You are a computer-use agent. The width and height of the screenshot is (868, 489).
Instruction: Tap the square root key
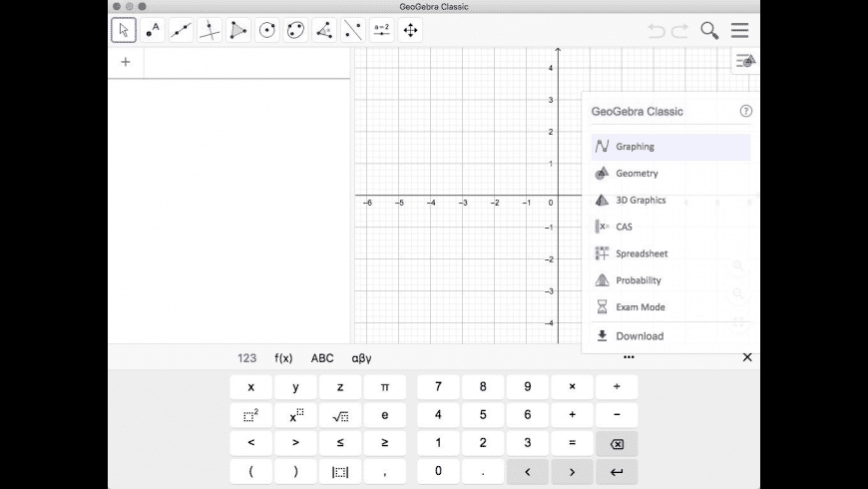pos(340,415)
